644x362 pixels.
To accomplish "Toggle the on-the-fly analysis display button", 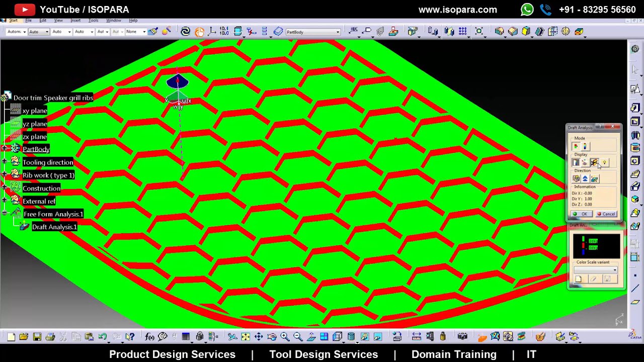I will coord(585,162).
